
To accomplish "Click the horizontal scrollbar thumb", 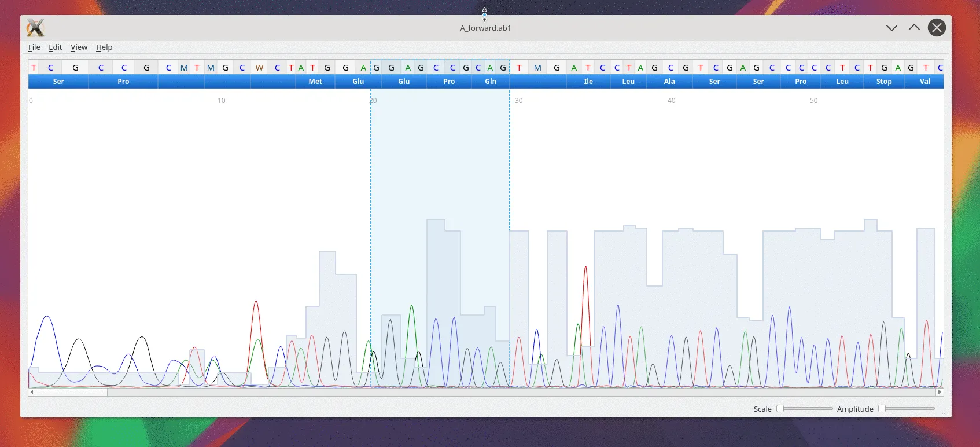I will [72, 392].
